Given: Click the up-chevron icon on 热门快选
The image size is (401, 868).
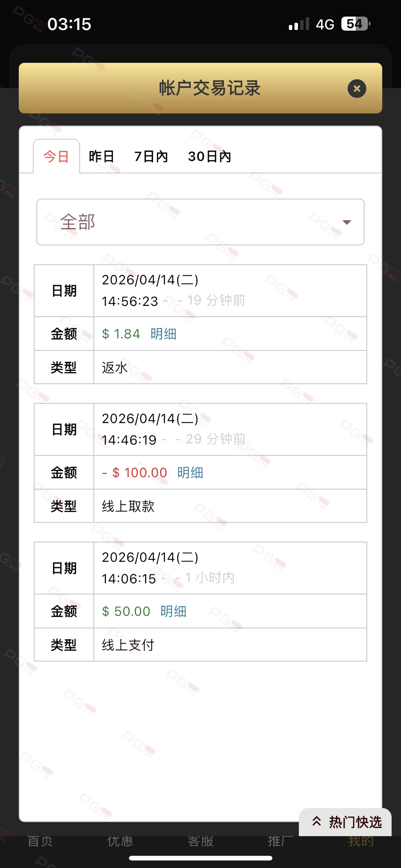Looking at the screenshot, I should (x=317, y=821).
